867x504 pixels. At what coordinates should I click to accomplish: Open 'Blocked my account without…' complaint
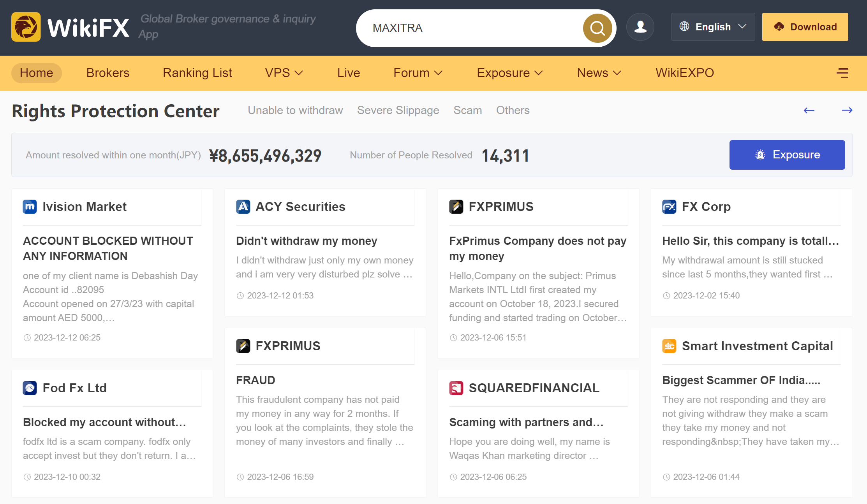point(104,422)
